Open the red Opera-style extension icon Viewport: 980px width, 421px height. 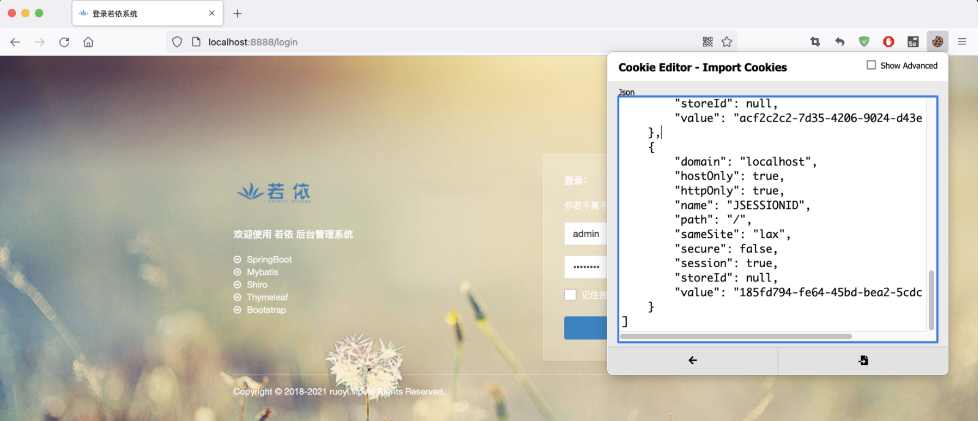coord(888,41)
